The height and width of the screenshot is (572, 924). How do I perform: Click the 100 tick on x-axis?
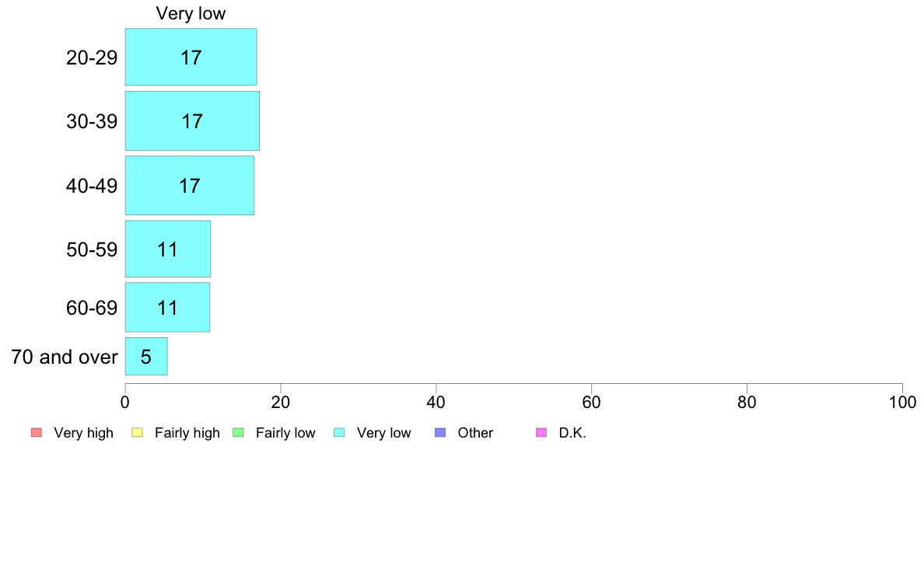[x=902, y=403]
